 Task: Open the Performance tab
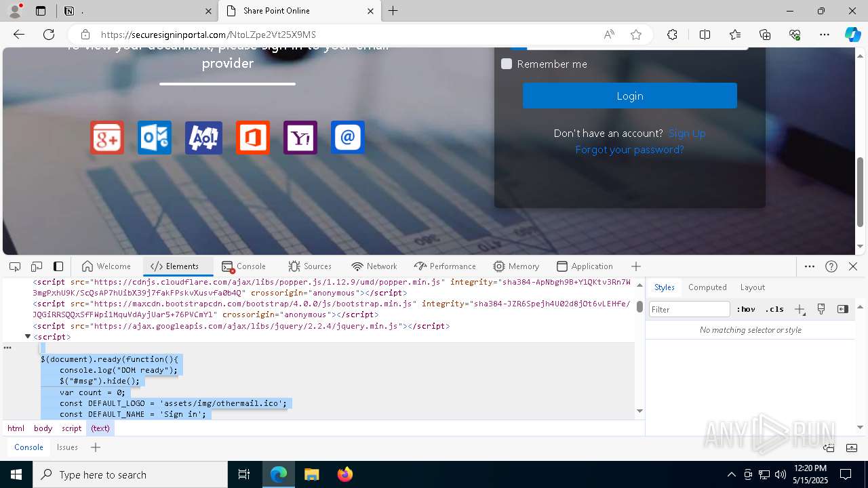[x=445, y=266]
